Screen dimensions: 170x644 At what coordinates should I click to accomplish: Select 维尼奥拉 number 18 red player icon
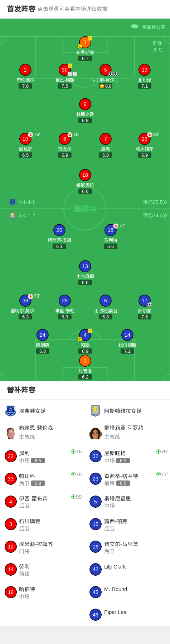(x=85, y=175)
